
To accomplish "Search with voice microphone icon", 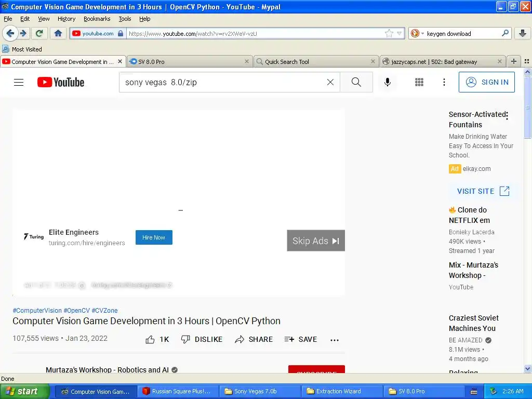I will pos(388,82).
